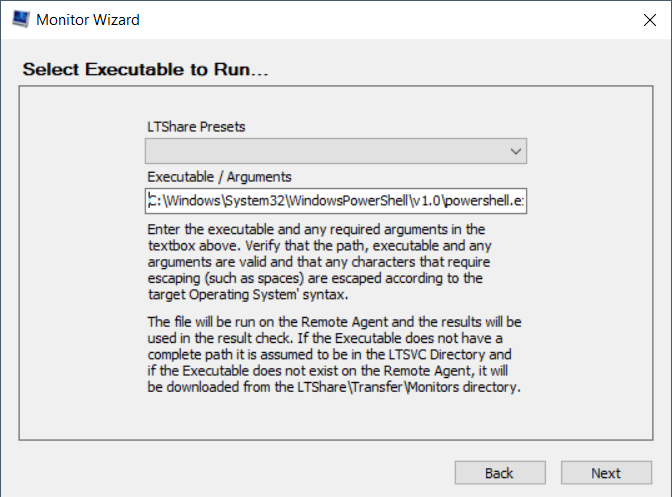The height and width of the screenshot is (497, 672).
Task: Proceed by pressing the Next button
Action: [x=605, y=473]
